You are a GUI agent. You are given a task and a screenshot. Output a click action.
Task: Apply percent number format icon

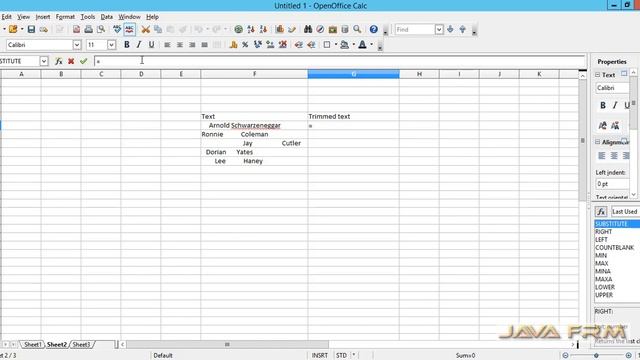[x=245, y=45]
